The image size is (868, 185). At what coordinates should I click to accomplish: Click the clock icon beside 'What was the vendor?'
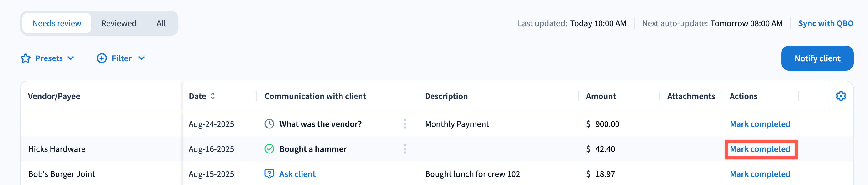[269, 124]
